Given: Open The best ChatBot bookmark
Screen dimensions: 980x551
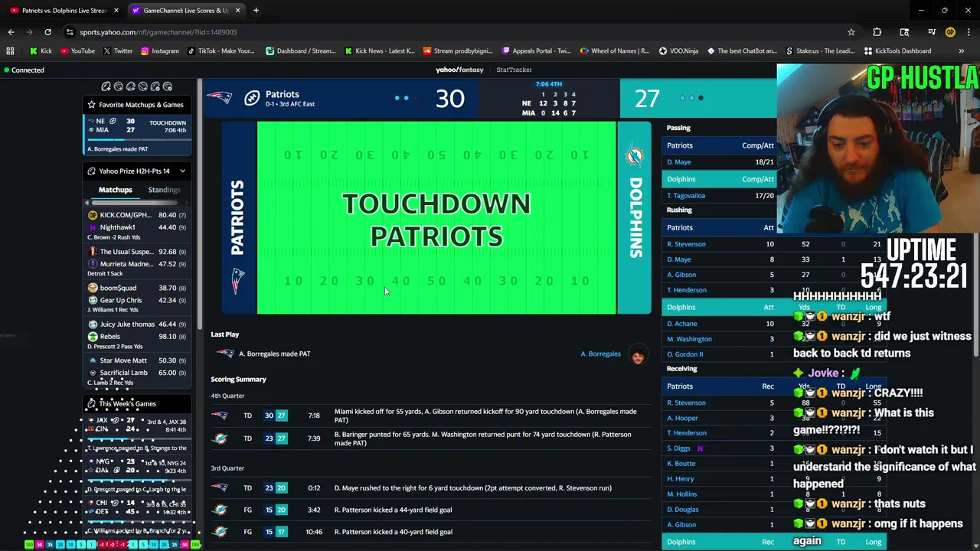Looking at the screenshot, I should pos(742,51).
